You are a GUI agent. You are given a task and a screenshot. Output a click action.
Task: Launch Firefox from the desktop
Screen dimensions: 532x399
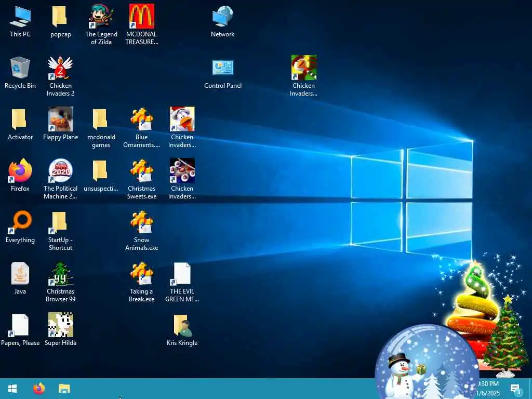pos(20,176)
